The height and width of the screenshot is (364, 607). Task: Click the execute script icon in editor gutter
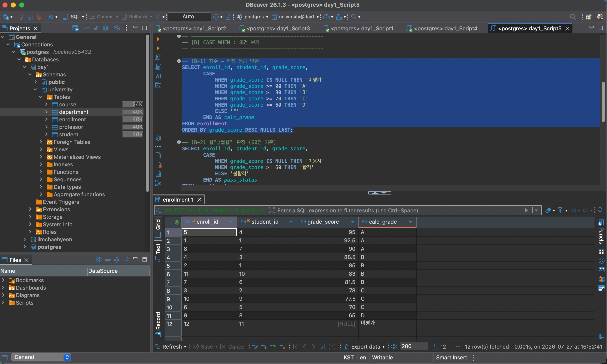coord(158,58)
